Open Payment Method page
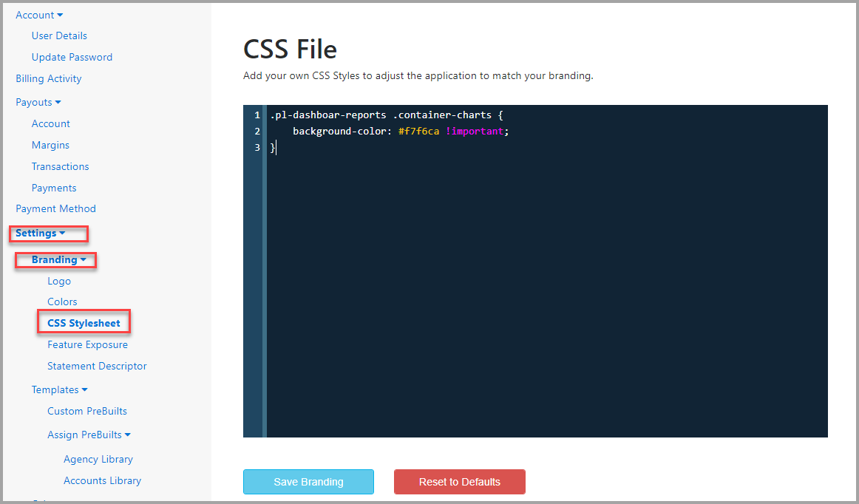This screenshot has width=859, height=504. pyautogui.click(x=56, y=208)
